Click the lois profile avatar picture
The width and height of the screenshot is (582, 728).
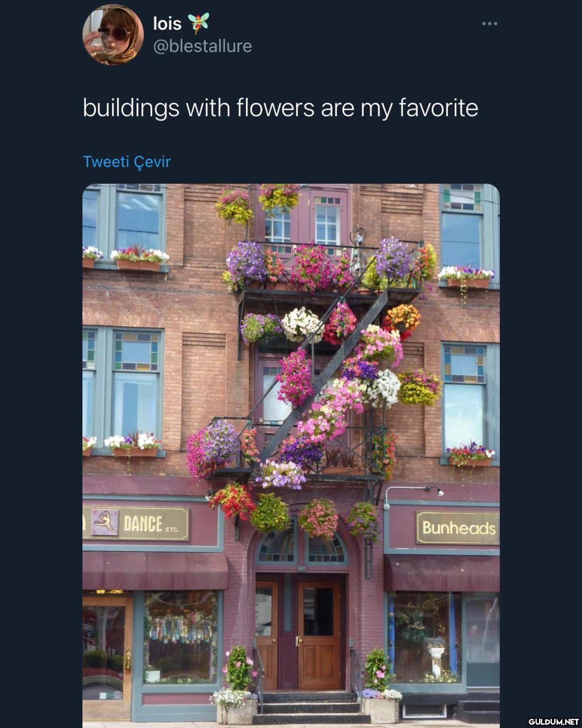(x=113, y=35)
